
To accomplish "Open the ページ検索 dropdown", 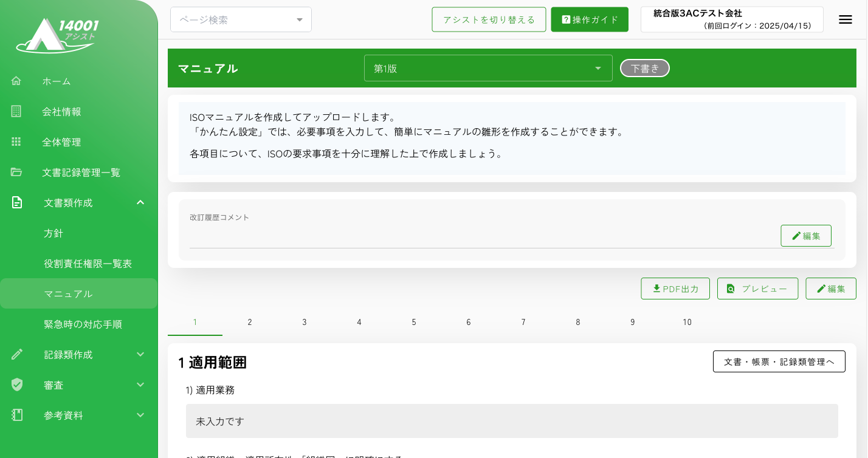I will tap(241, 19).
